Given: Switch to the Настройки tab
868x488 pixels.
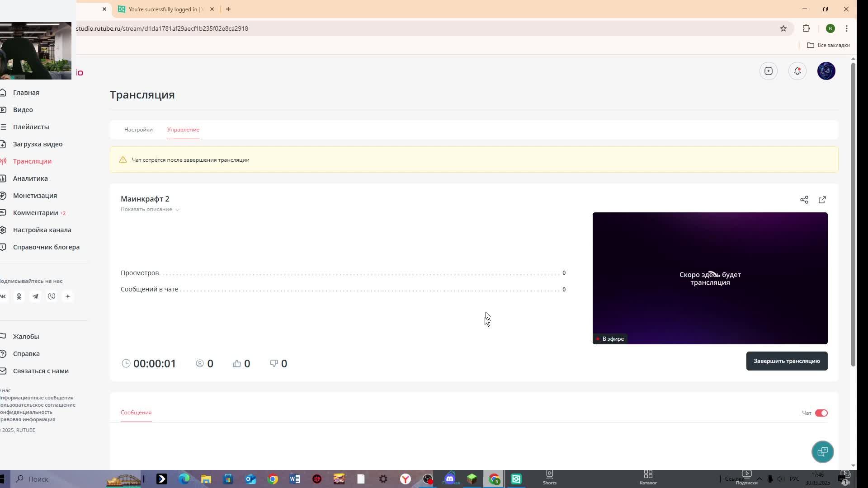Looking at the screenshot, I should (x=138, y=130).
